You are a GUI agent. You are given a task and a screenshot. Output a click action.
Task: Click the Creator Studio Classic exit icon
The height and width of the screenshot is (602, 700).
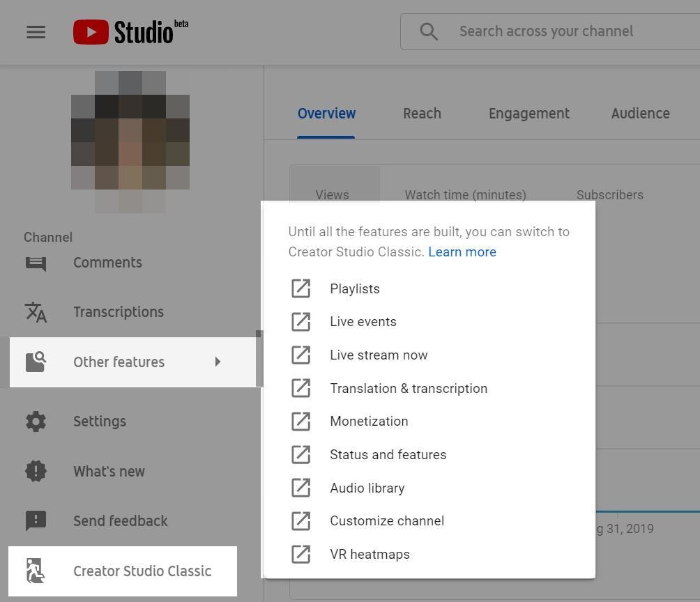[36, 571]
